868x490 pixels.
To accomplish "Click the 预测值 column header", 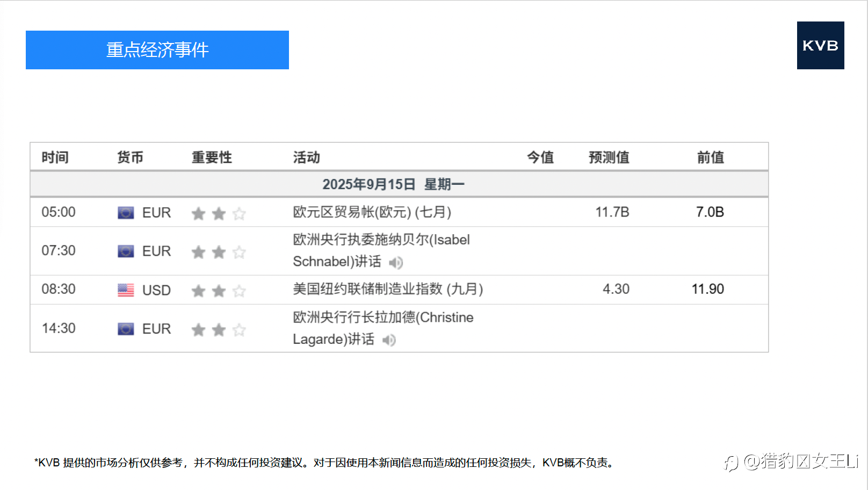I will tap(609, 157).
